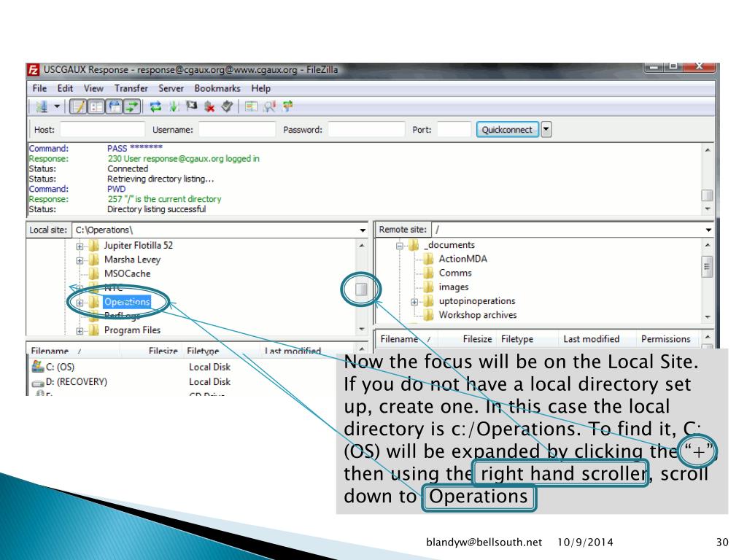Click the Quickconnect button

(x=508, y=130)
